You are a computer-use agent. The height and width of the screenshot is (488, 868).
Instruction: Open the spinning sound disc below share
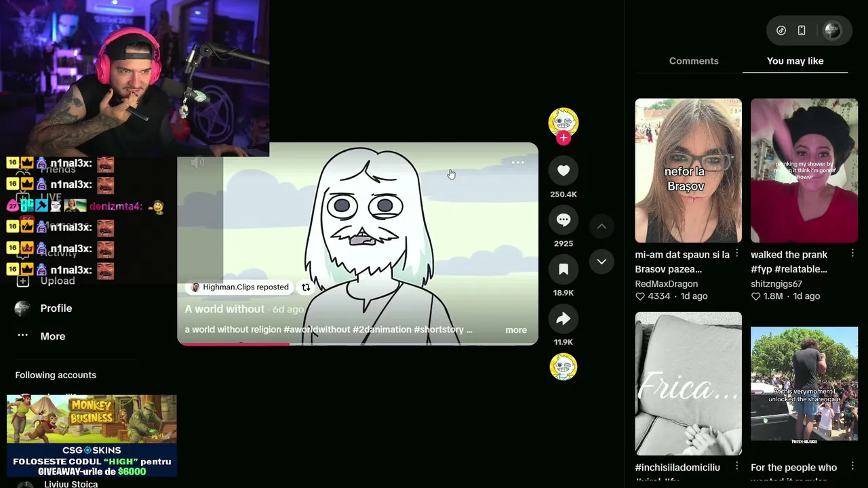pos(564,367)
